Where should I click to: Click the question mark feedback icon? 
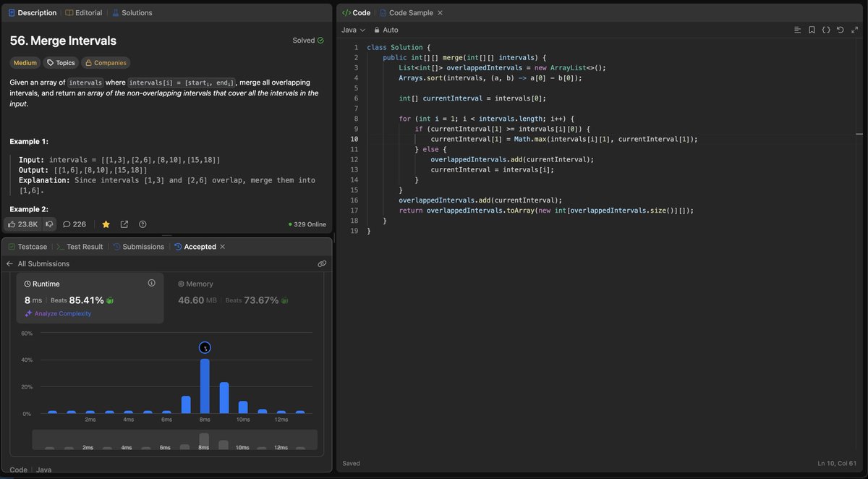[x=142, y=224]
